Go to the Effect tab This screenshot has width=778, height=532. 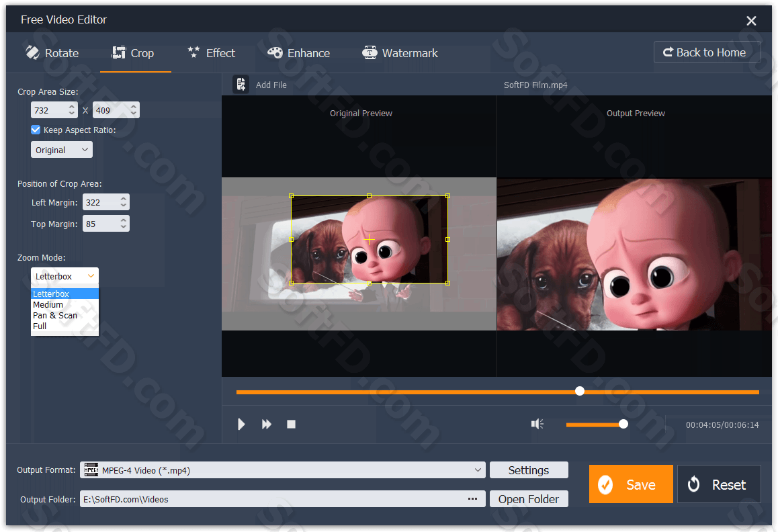tap(212, 53)
